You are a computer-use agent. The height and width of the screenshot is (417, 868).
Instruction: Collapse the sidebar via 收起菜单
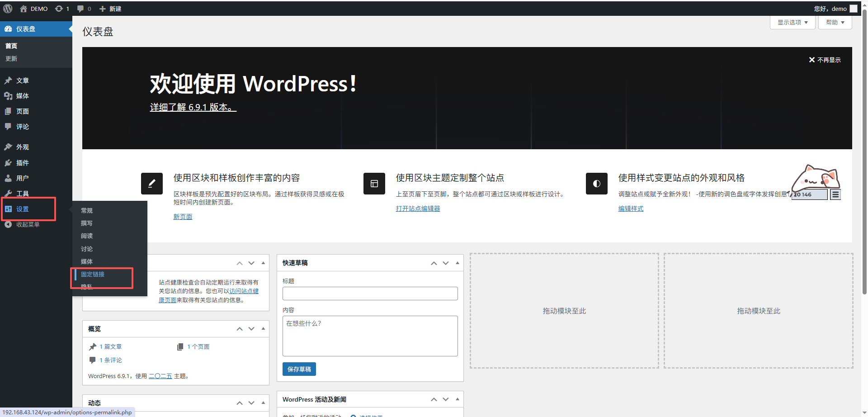(28, 224)
